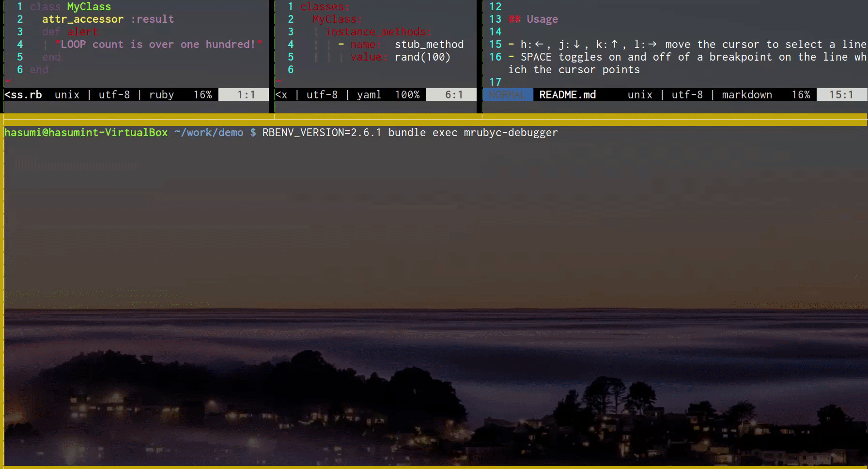This screenshot has height=469, width=868.
Task: Click 'utf-8' in the README.md status line
Action: click(687, 95)
